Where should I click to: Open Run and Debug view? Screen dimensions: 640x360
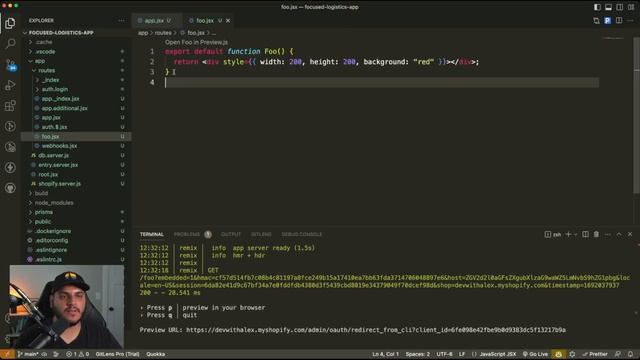pos(10,85)
